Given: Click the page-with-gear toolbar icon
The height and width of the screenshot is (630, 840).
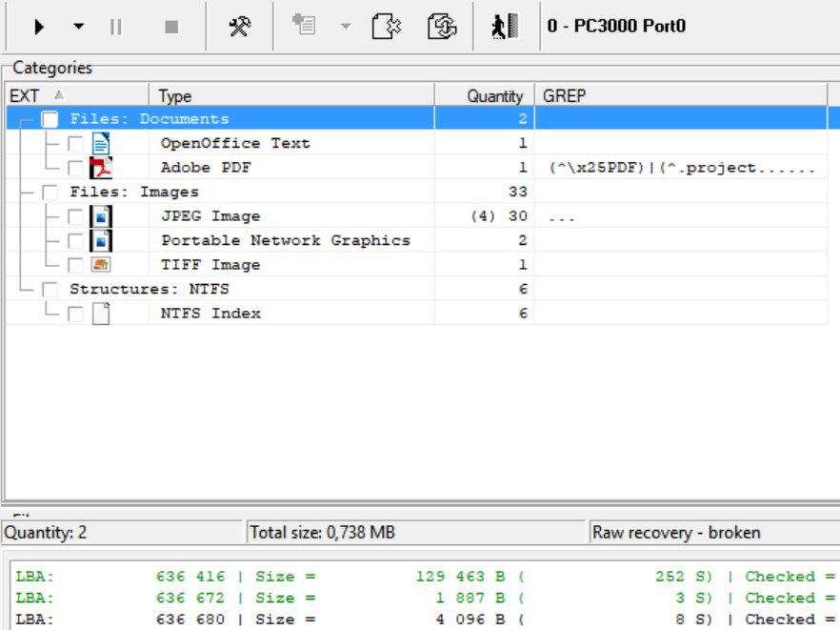Looking at the screenshot, I should pyautogui.click(x=385, y=27).
